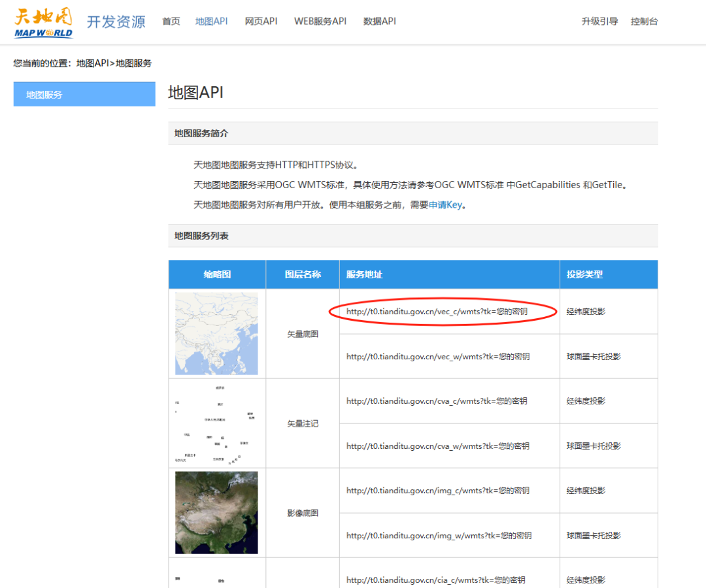Viewport: 706px width, 588px height.
Task: Click the 申请Key link
Action: tap(445, 204)
